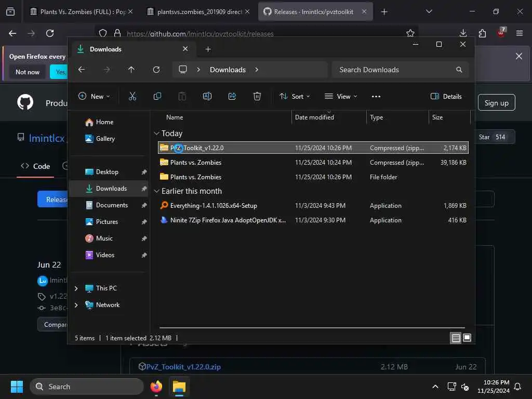Open the New dropdown menu

pyautogui.click(x=94, y=96)
